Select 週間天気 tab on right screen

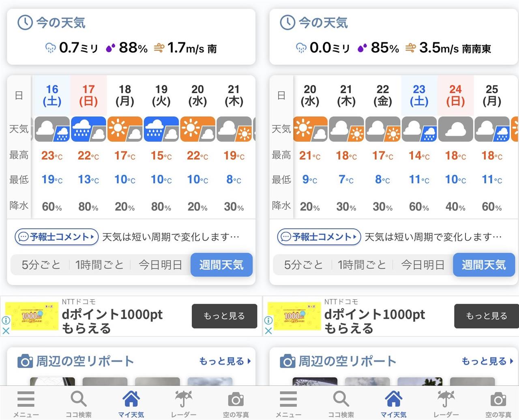pyautogui.click(x=484, y=265)
